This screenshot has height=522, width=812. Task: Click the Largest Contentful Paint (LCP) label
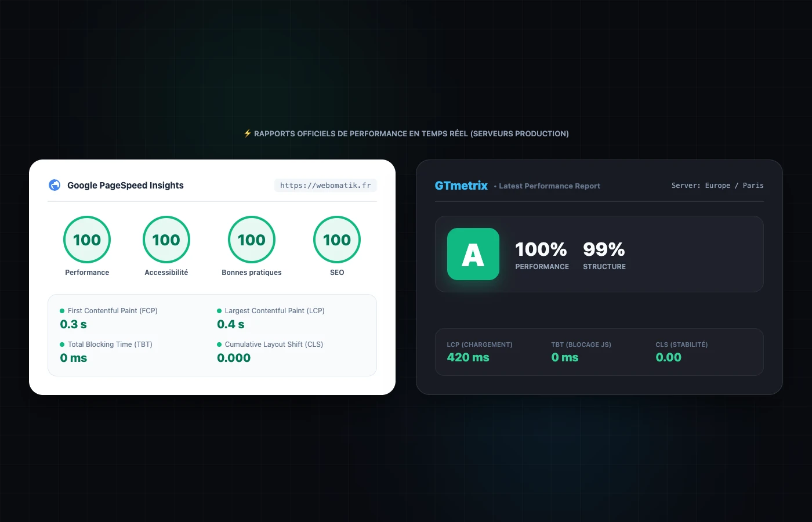tap(274, 311)
